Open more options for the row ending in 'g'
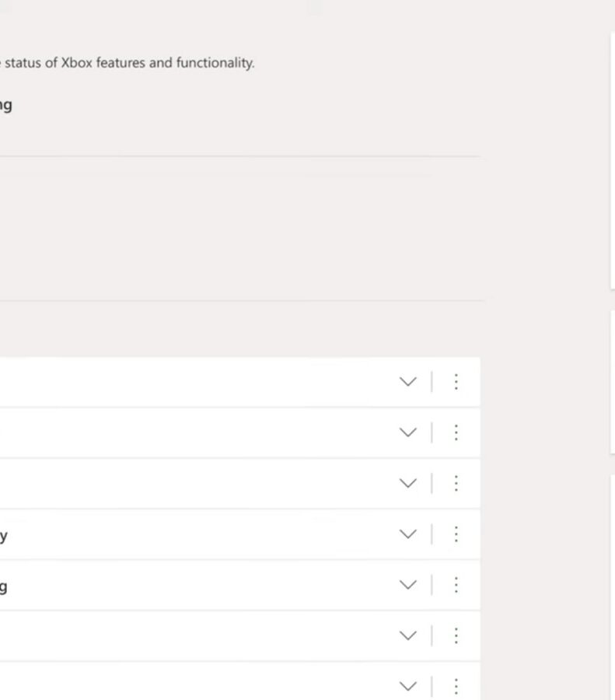Image resolution: width=615 pixels, height=700 pixels. point(456,585)
